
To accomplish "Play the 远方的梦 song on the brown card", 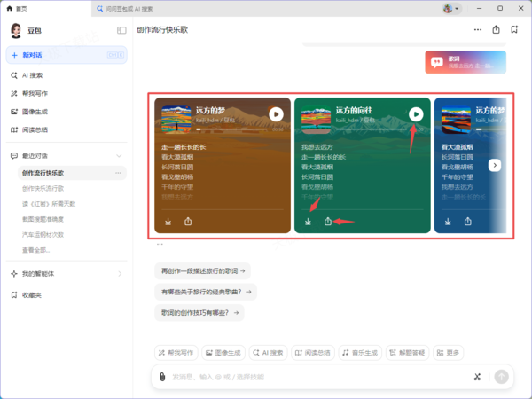I will (x=276, y=114).
